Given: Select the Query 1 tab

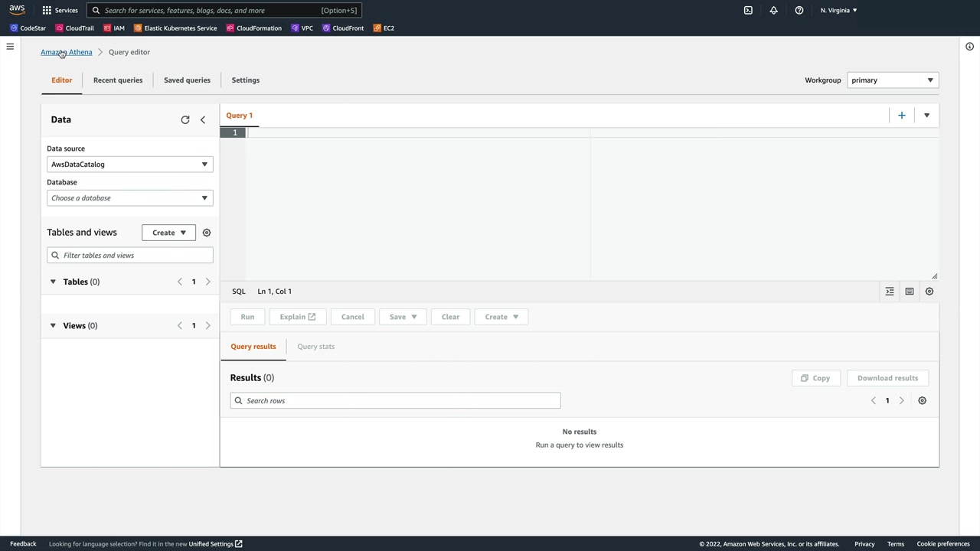Looking at the screenshot, I should 240,116.
